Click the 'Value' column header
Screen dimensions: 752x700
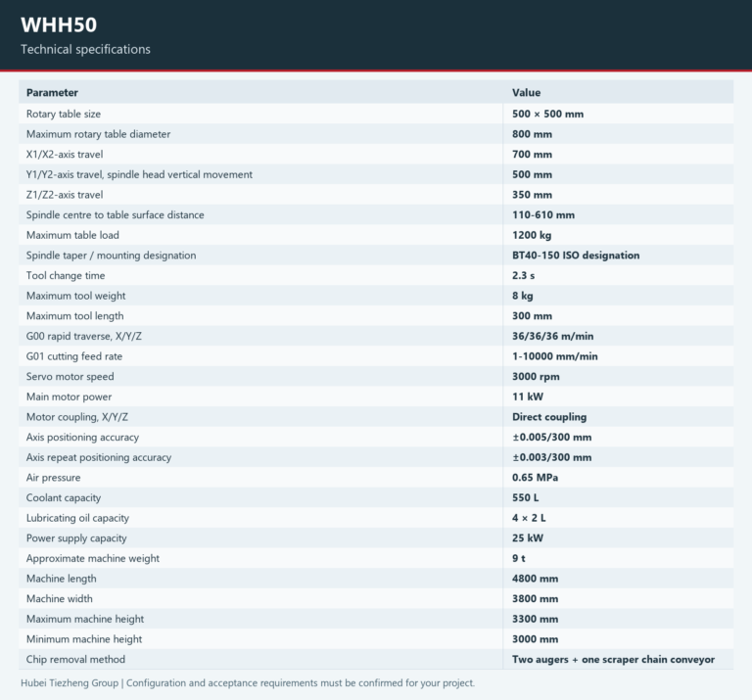(526, 93)
